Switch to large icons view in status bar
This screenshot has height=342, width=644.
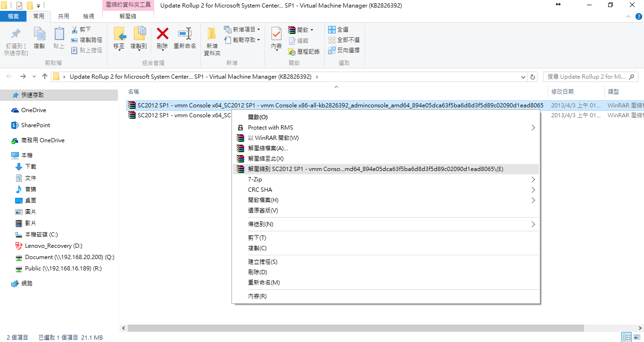click(637, 337)
